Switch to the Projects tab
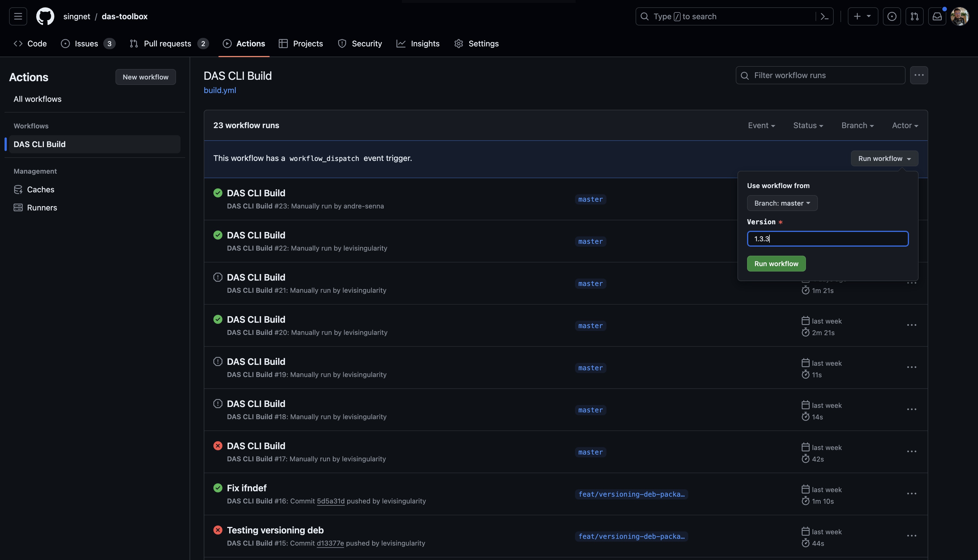 click(x=301, y=44)
